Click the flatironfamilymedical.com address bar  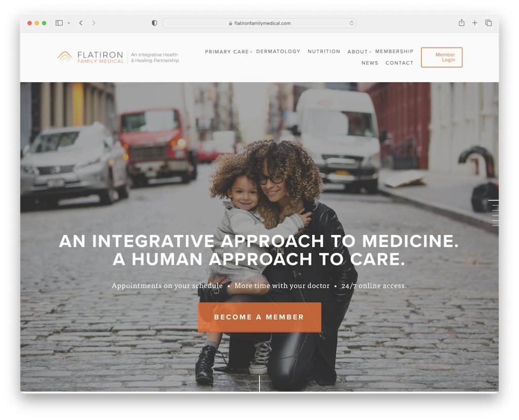[259, 23]
